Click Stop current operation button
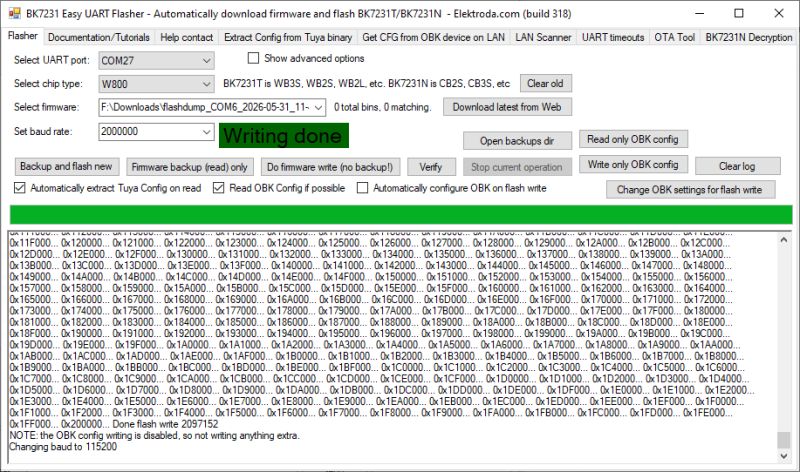The width and height of the screenshot is (800, 472). coord(517,167)
